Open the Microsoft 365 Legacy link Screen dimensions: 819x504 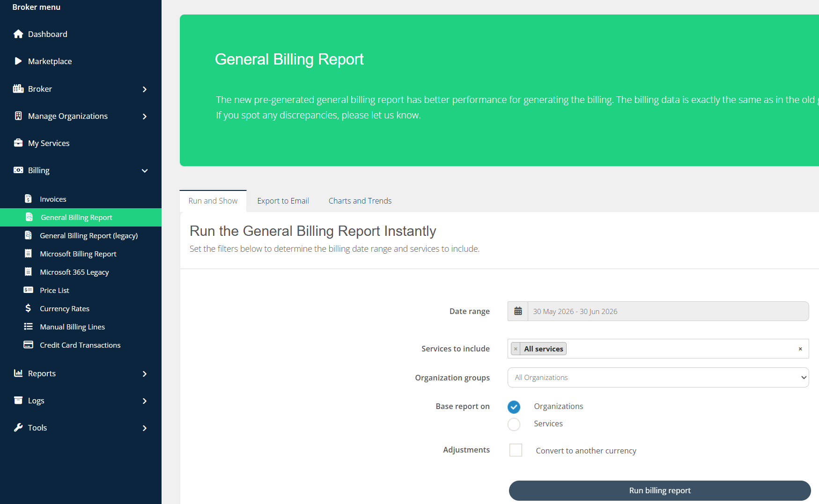(74, 272)
